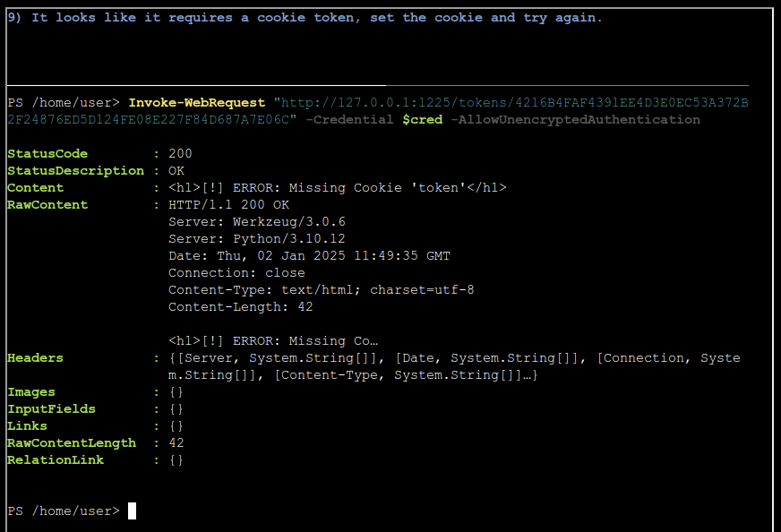This screenshot has height=532, width=781.
Task: Click the Missing Cookie 'token' error content
Action: click(337, 188)
